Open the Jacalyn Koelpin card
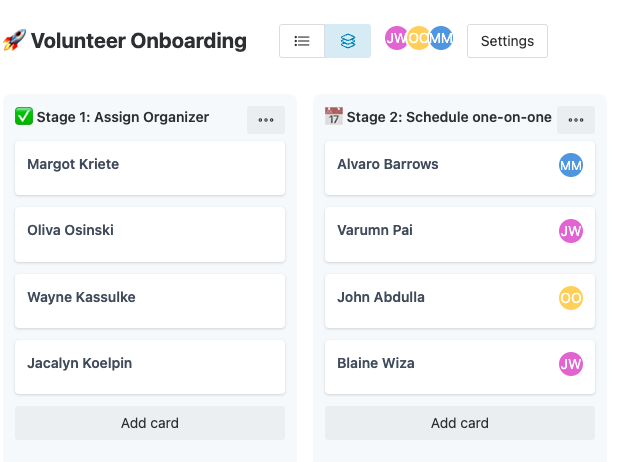Screen dimensions: 619x462 pos(150,366)
